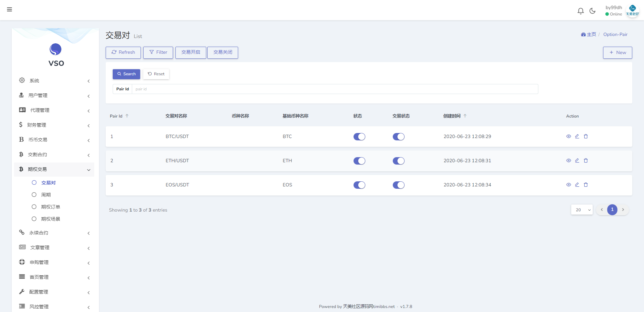Open the notifications bell
644x312 pixels.
581,11
